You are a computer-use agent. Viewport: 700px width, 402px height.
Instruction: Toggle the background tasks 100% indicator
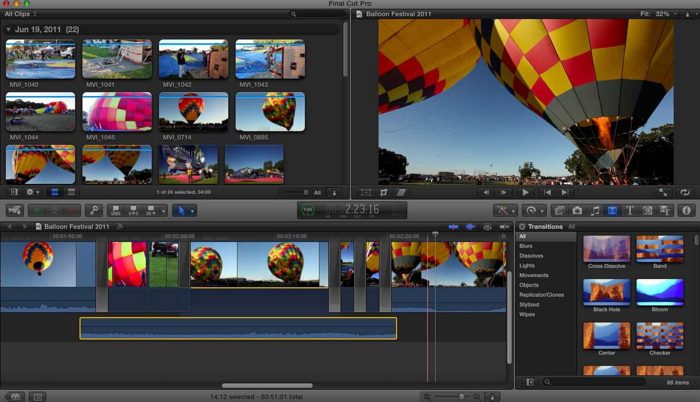[308, 209]
